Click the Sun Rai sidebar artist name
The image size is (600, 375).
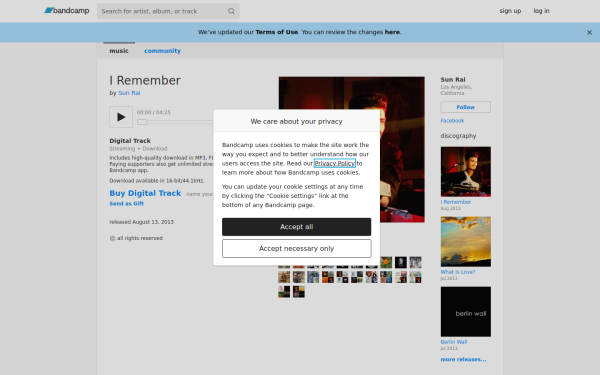[x=453, y=80]
